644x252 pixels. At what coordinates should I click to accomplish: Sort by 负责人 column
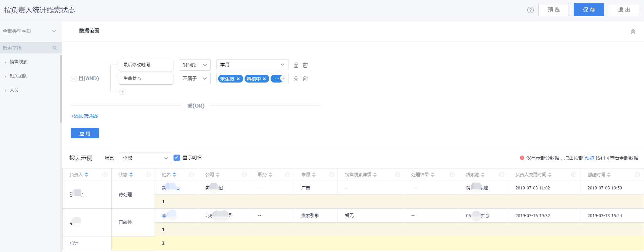(87, 175)
